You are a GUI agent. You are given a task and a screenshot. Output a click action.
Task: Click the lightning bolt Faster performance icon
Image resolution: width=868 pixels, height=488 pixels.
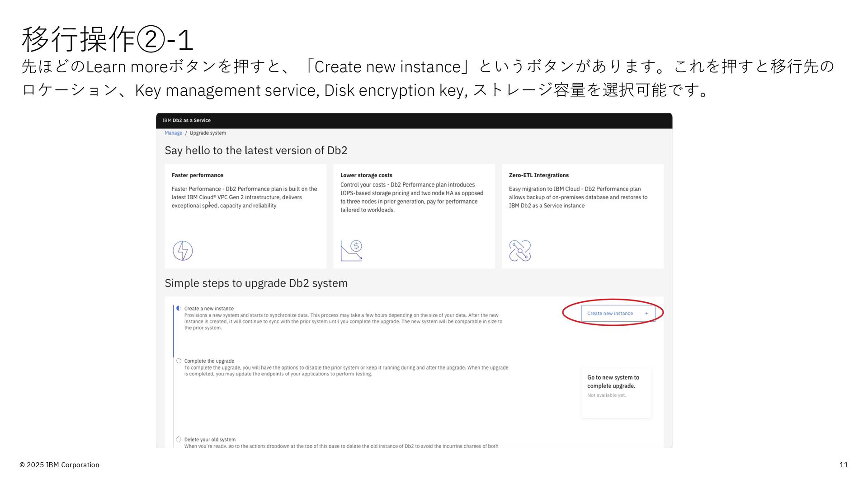point(183,251)
